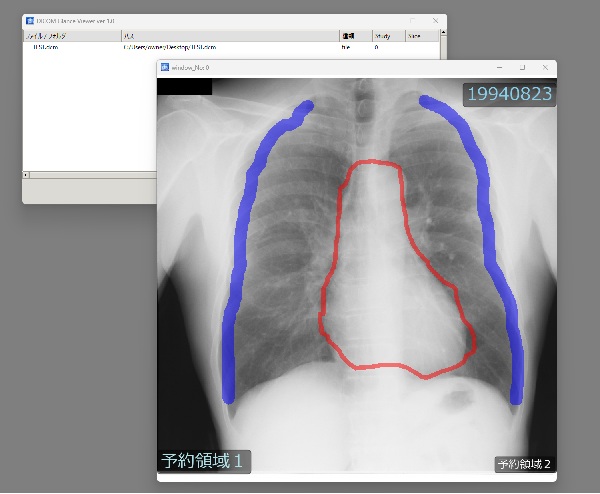
Task: Click the file path cell of the DICOM file
Action: pyautogui.click(x=169, y=46)
